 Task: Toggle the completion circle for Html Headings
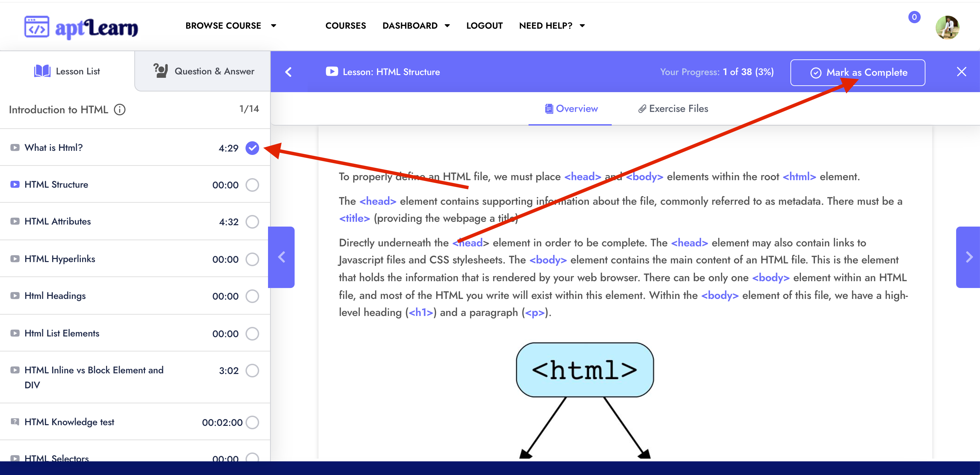253,296
